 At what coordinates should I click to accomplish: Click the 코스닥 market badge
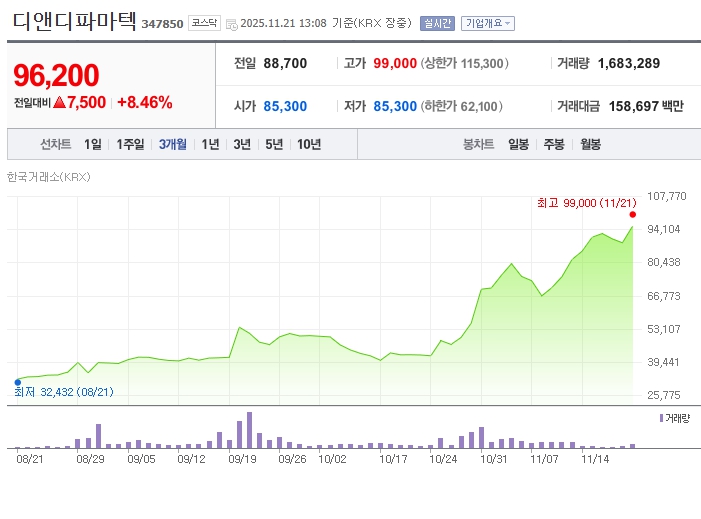coord(204,23)
